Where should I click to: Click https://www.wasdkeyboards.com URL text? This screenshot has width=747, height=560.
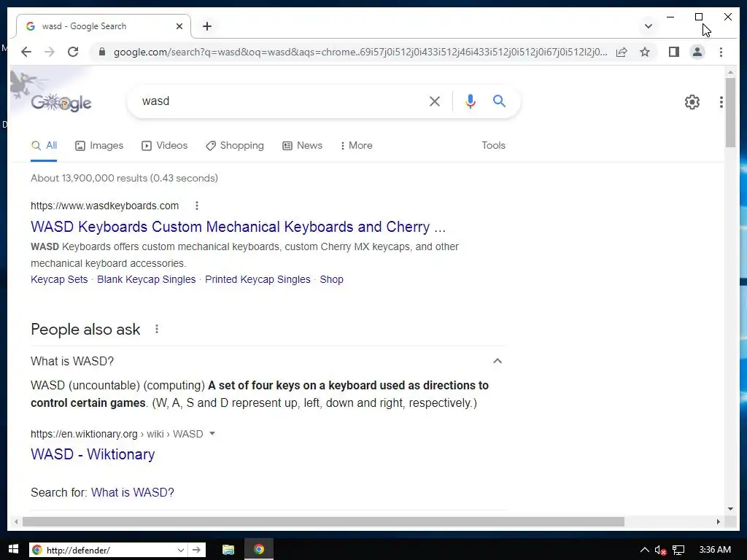point(105,206)
